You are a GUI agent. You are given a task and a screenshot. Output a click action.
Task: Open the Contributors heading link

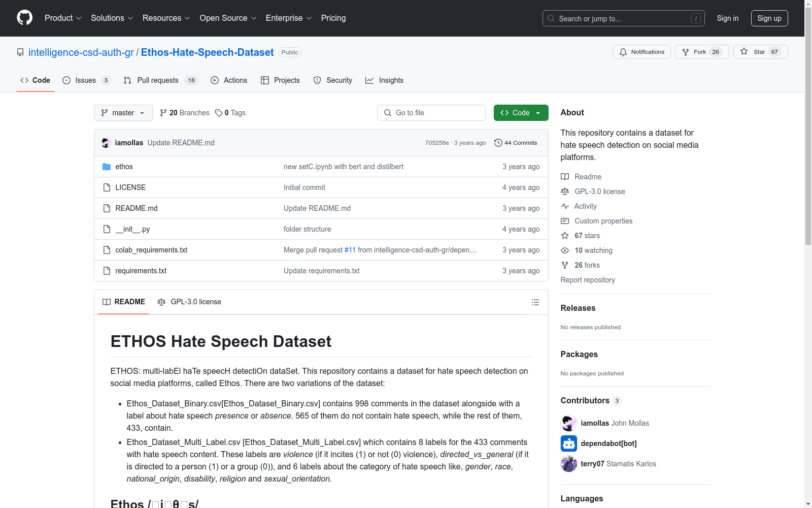pos(591,400)
